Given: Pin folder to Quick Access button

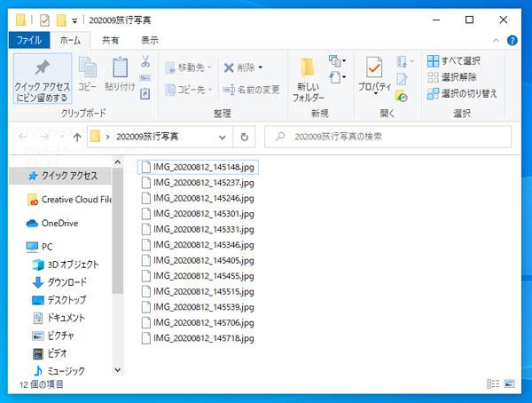Looking at the screenshot, I should pos(43,78).
